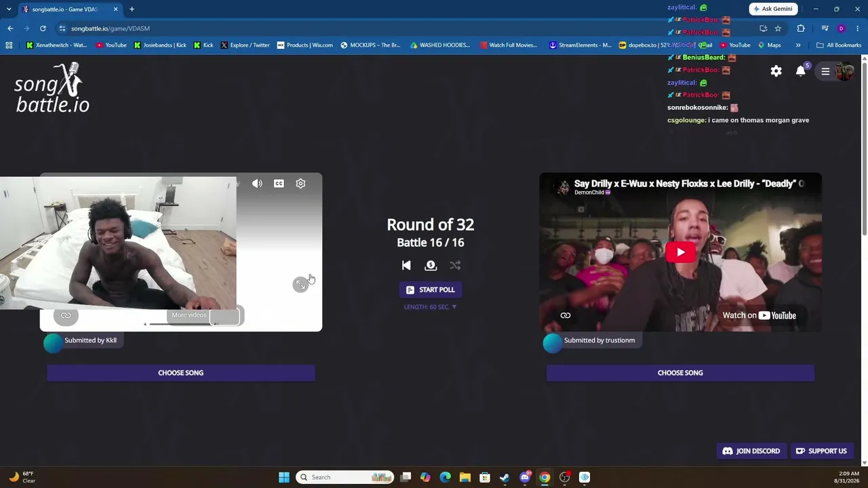Open Watch Full Movies bookmark
This screenshot has height=488, width=868.
509,45
